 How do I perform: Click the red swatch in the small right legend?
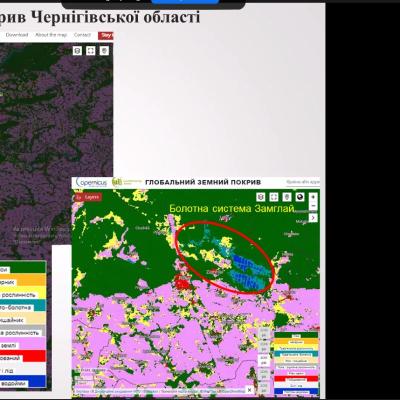(x=296, y=379)
